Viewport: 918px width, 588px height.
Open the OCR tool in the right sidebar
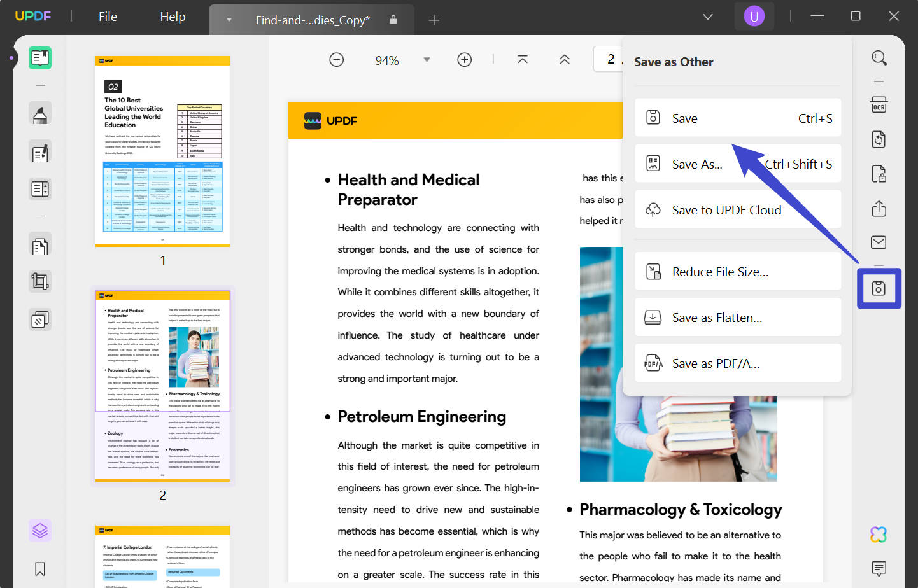879,105
